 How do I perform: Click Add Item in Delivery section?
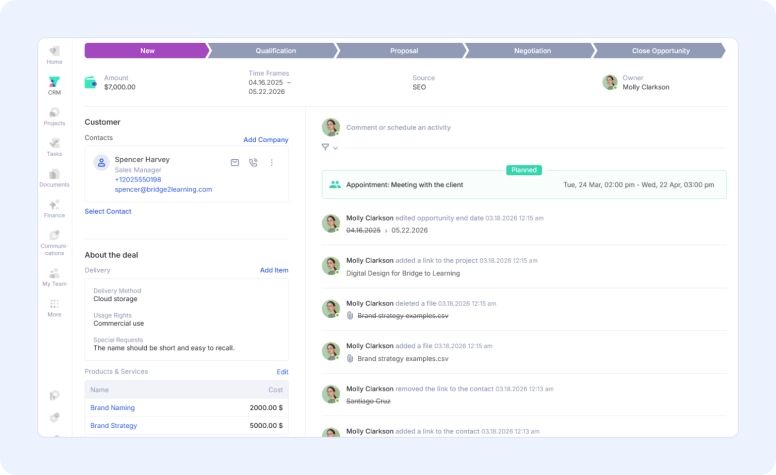(x=274, y=270)
